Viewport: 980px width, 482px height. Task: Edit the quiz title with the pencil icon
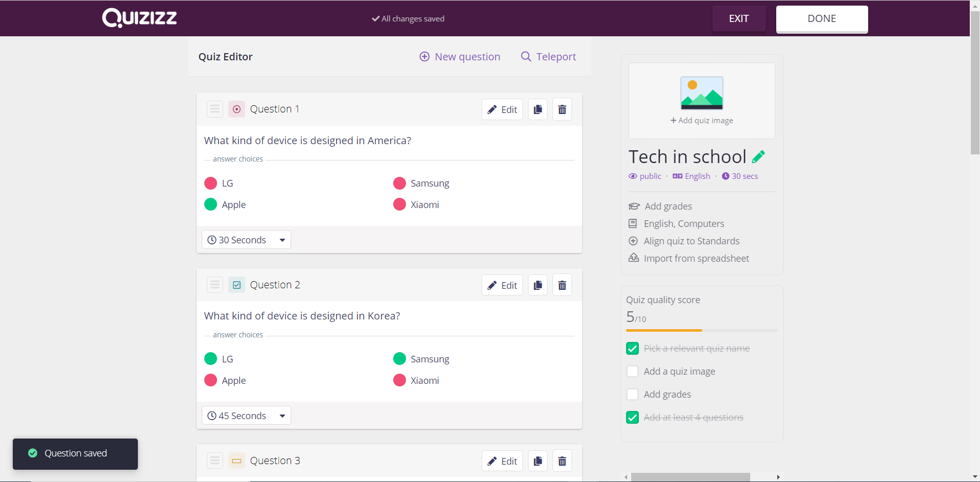[759, 156]
